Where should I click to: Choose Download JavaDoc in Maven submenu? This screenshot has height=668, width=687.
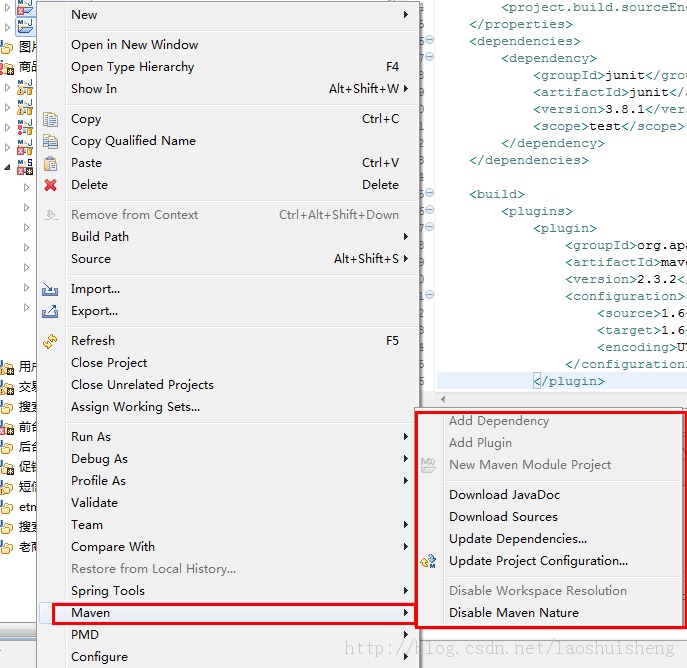563,495
